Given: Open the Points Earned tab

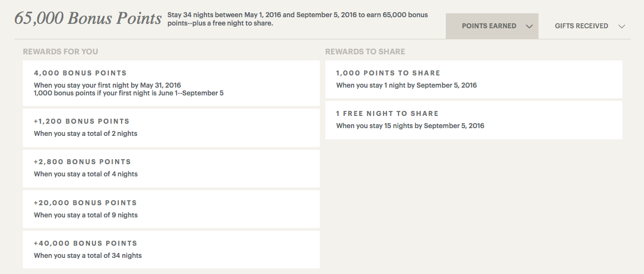Looking at the screenshot, I should [489, 26].
